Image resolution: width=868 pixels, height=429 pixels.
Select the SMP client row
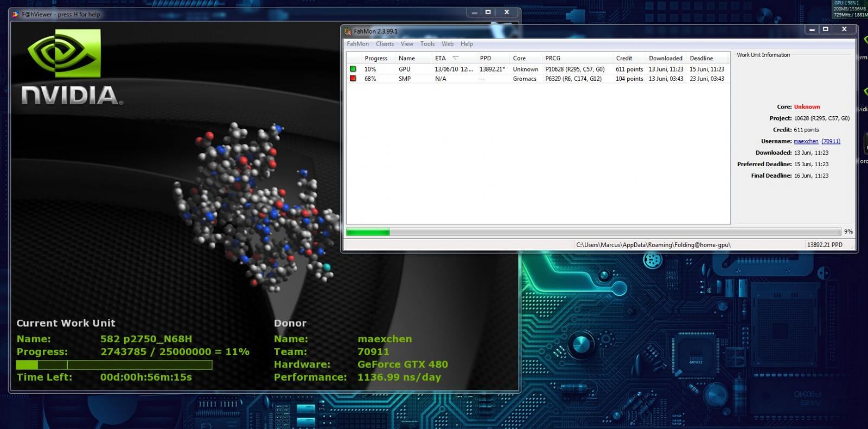[538, 79]
